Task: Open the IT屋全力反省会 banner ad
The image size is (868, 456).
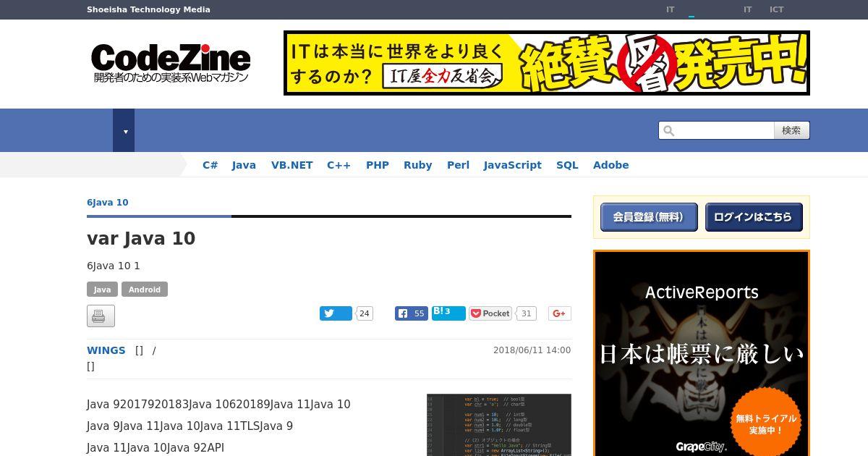Action: (547, 63)
